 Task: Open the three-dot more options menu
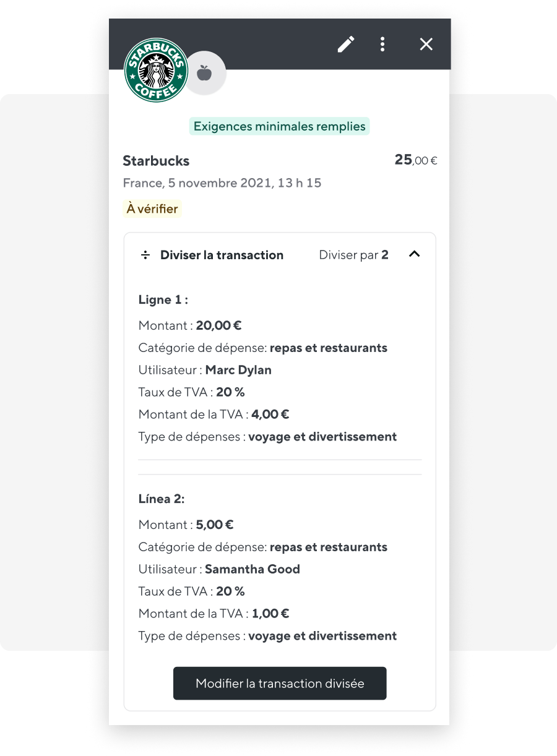point(382,44)
